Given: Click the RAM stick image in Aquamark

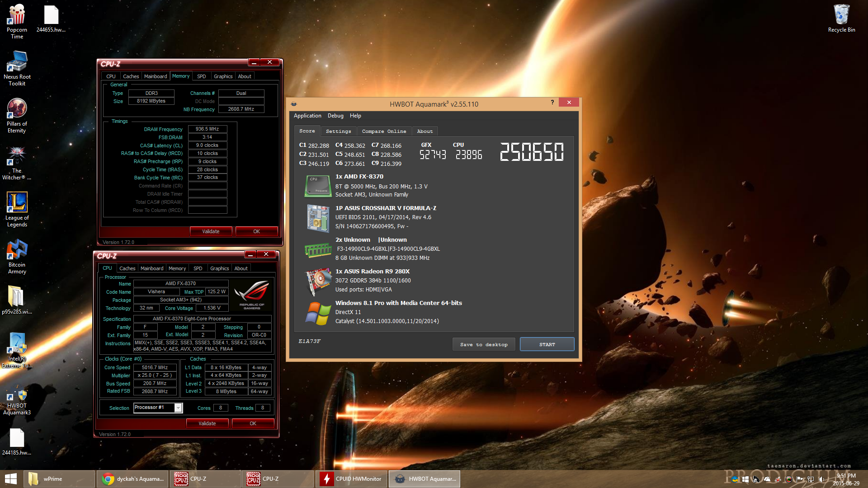Looking at the screenshot, I should tap(318, 249).
